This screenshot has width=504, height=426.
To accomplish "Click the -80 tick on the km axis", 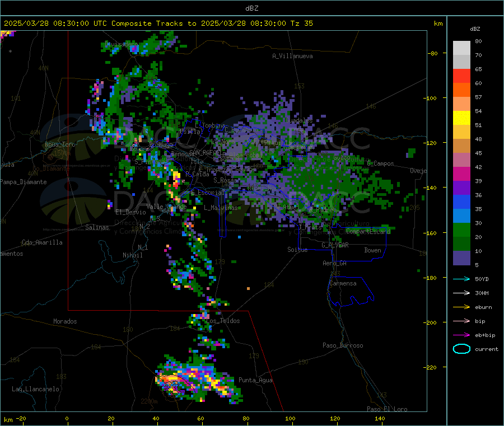I will [432, 53].
